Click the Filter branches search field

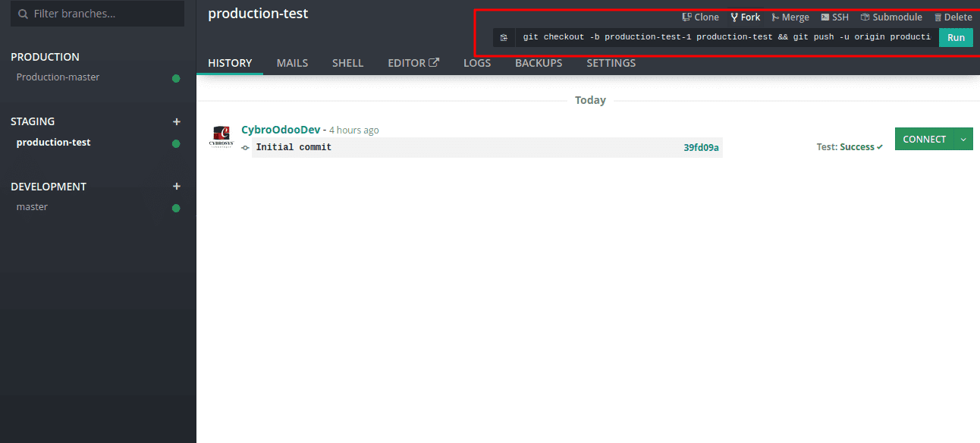(x=98, y=14)
